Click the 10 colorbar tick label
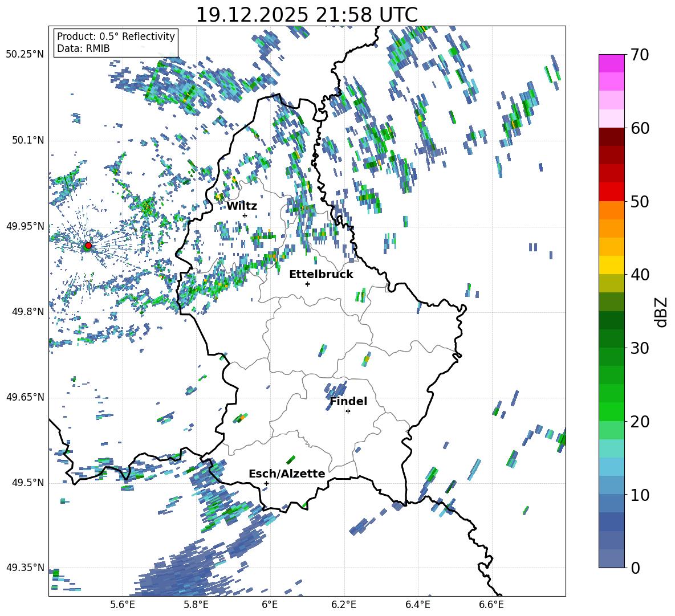 [x=640, y=495]
